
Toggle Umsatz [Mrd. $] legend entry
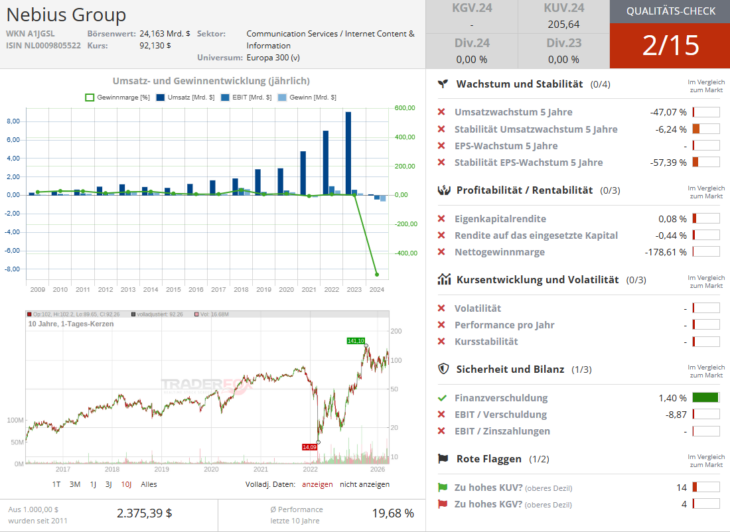pyautogui.click(x=189, y=97)
